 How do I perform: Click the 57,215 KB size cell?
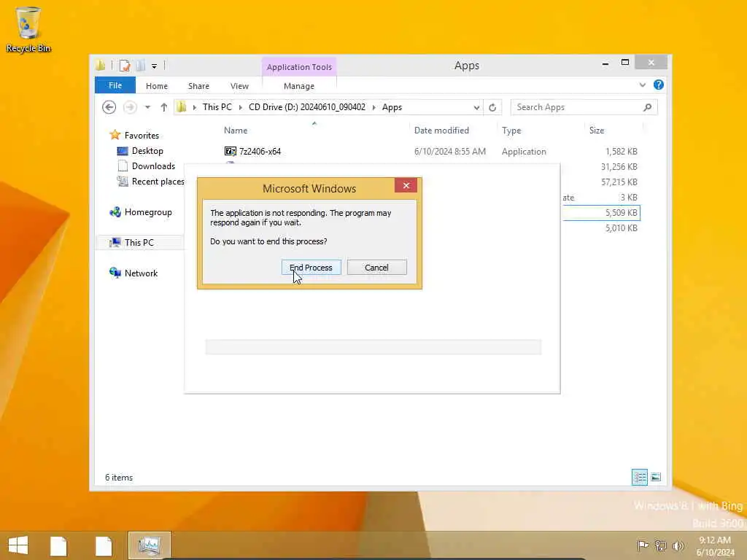619,182
